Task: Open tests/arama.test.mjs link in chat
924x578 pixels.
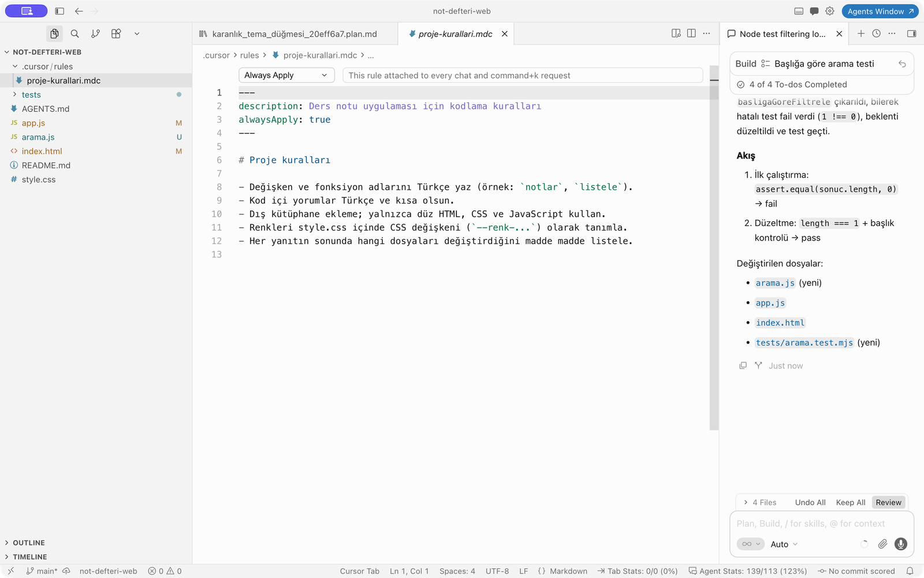Action: [x=804, y=343]
